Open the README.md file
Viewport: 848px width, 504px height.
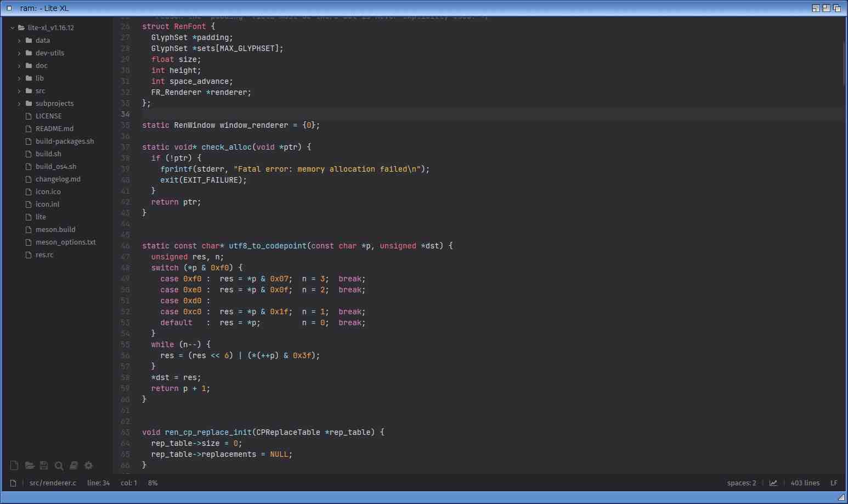(x=54, y=129)
